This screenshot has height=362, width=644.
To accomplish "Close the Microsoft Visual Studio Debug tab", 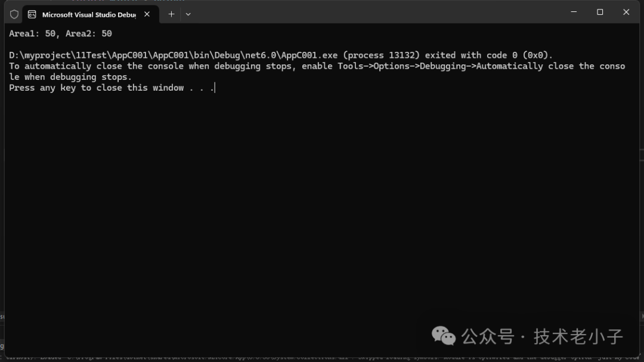I will [x=147, y=14].
